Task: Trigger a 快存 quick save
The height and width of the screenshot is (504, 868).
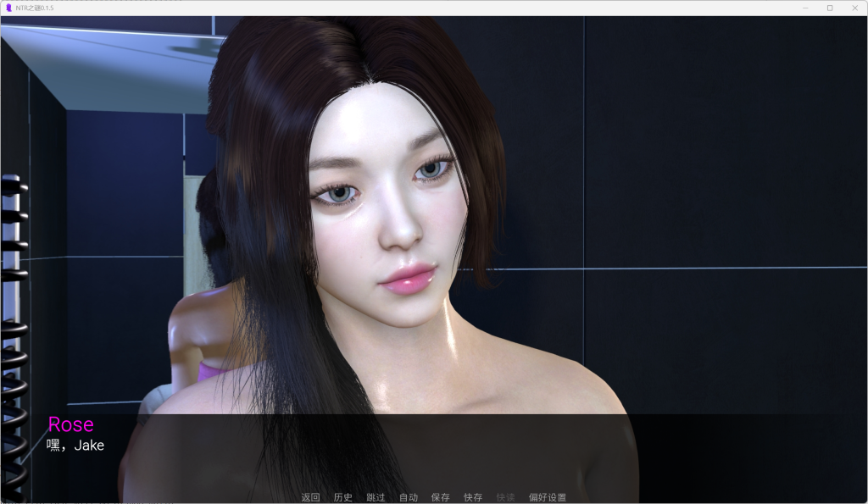Action: point(472,497)
